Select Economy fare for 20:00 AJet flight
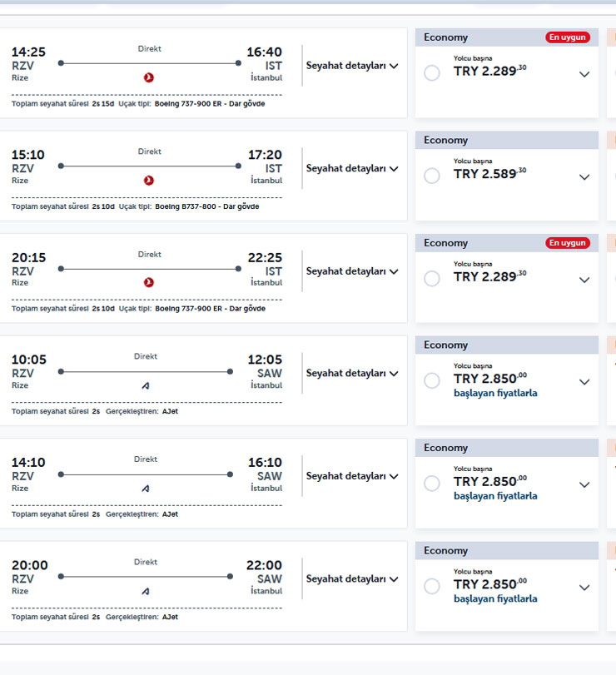The height and width of the screenshot is (675, 616). [x=432, y=587]
